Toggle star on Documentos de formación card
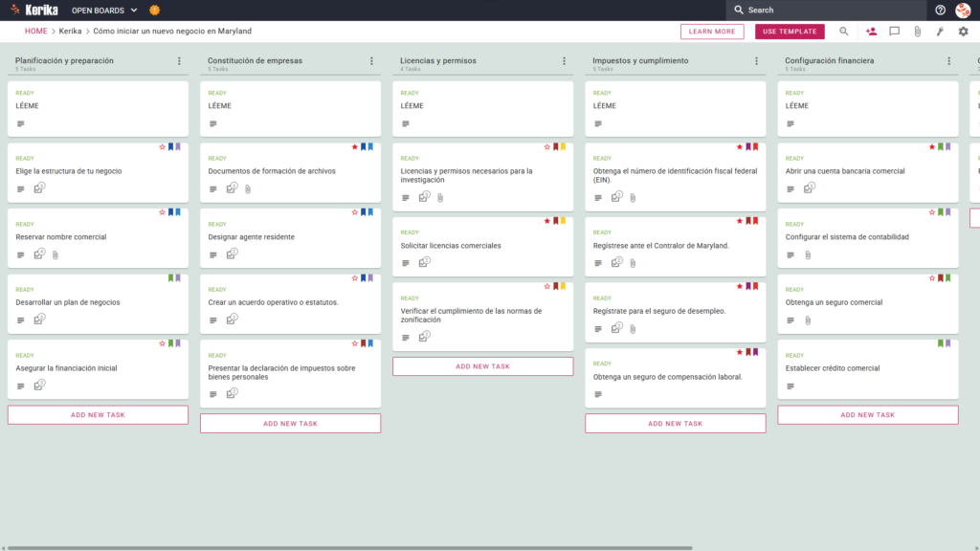This screenshot has width=980, height=551. (355, 146)
